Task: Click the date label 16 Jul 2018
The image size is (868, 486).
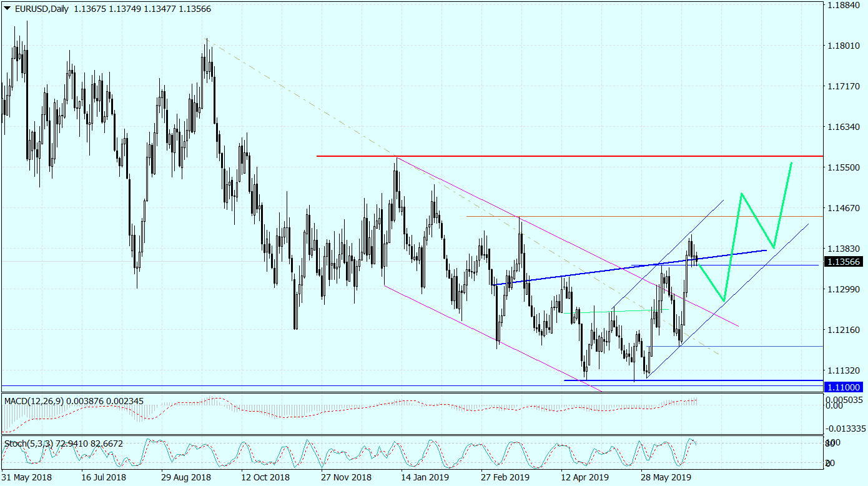Action: pyautogui.click(x=104, y=478)
